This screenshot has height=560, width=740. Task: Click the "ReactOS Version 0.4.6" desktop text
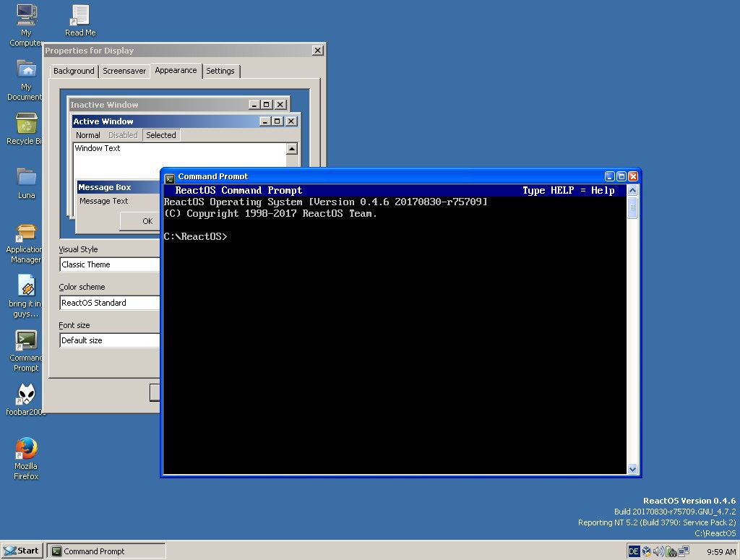coord(689,501)
